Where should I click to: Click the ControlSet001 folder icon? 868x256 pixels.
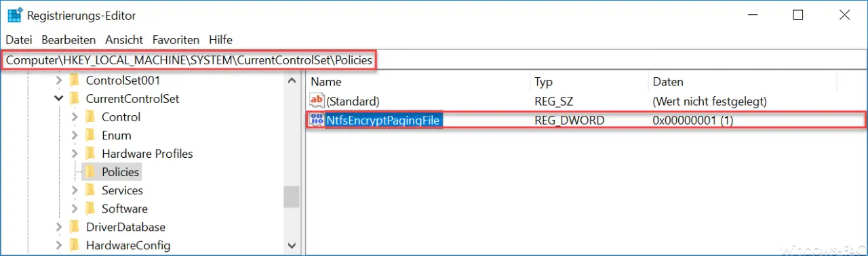tap(74, 80)
